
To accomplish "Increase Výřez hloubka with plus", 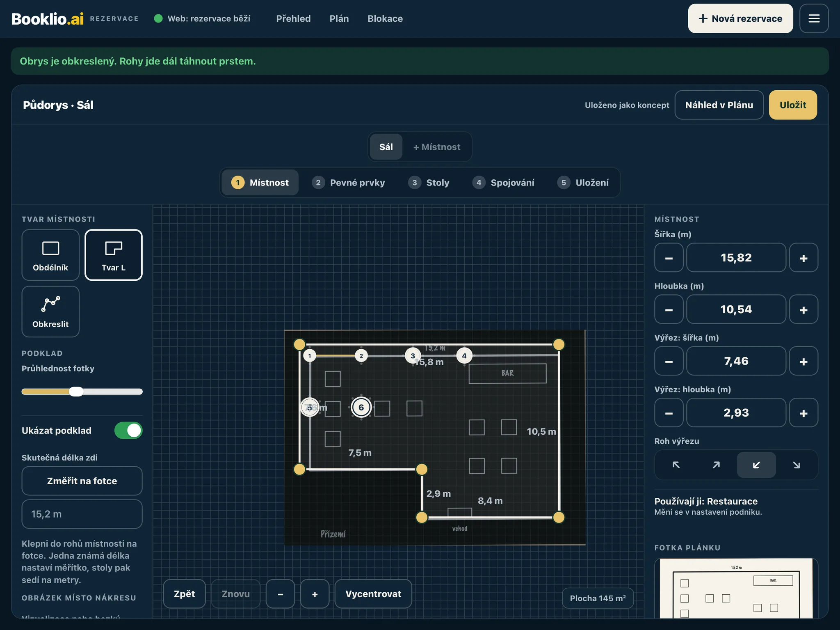I will [x=803, y=413].
